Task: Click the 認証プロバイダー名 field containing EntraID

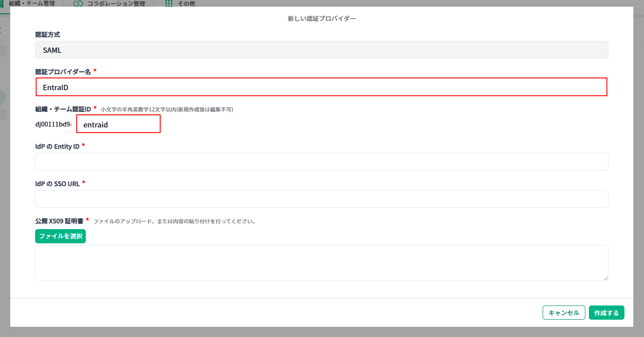Action: pos(321,87)
